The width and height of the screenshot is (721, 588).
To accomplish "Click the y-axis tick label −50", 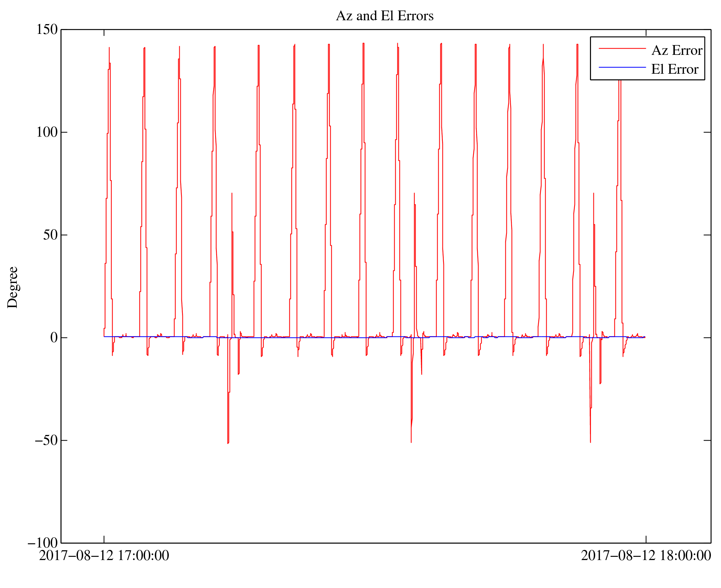I will click(x=46, y=441).
